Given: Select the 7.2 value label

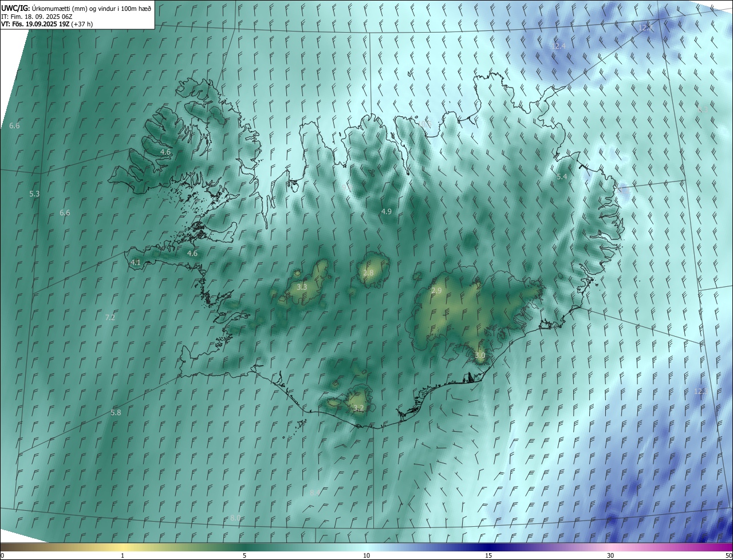Looking at the screenshot, I should (x=110, y=317).
